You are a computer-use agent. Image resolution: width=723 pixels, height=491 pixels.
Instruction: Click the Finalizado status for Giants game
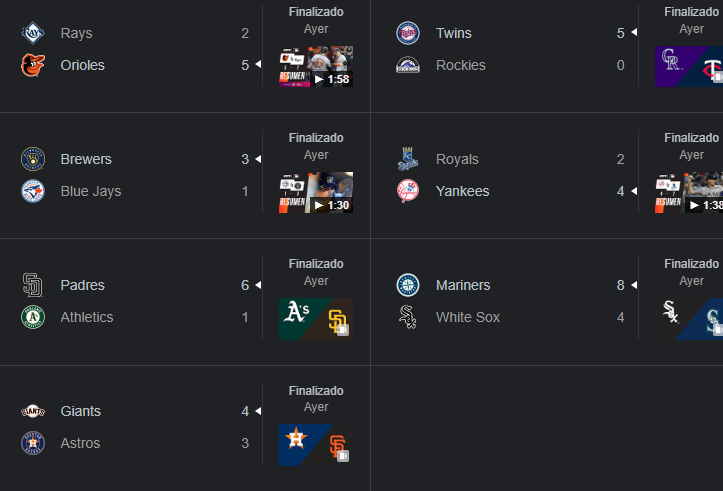coord(316,391)
